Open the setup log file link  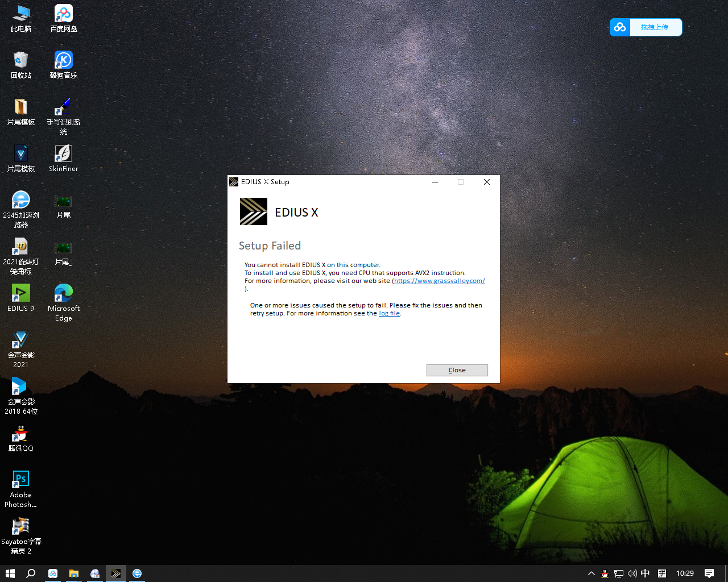(389, 313)
